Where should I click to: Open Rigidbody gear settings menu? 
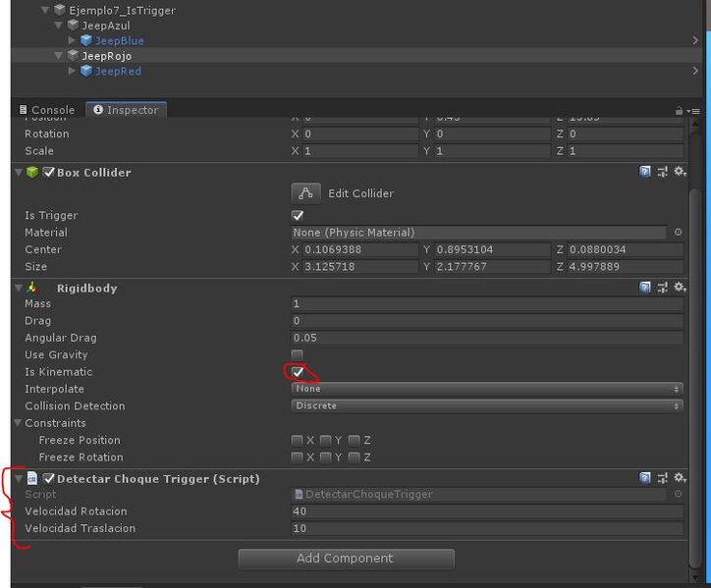pyautogui.click(x=680, y=287)
